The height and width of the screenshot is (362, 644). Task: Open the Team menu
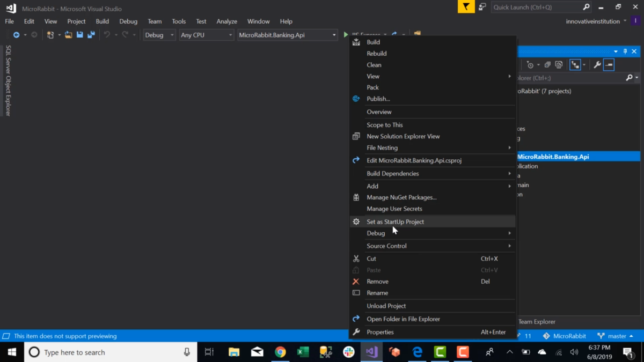click(155, 21)
